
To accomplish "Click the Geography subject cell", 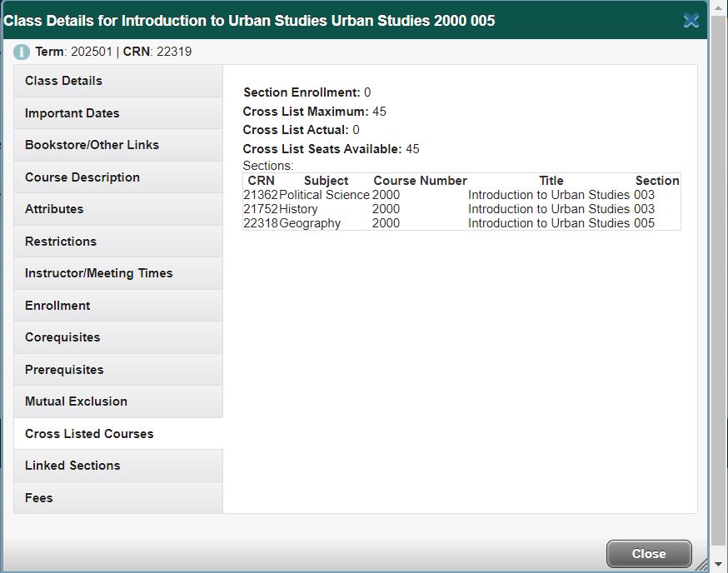I will 310,223.
